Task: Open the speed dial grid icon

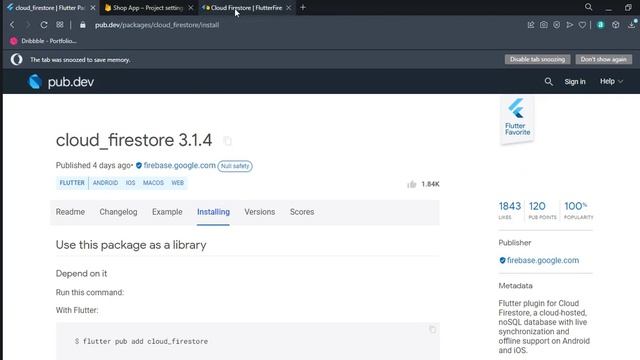Action: point(60,25)
